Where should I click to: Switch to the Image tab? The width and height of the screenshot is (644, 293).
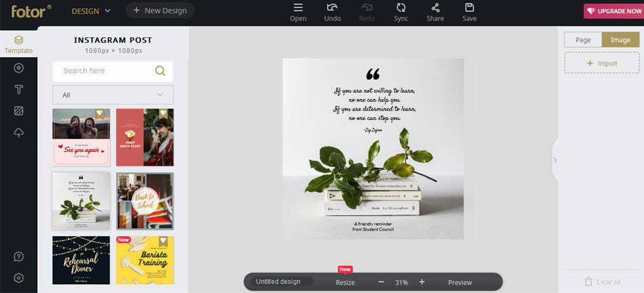point(620,40)
